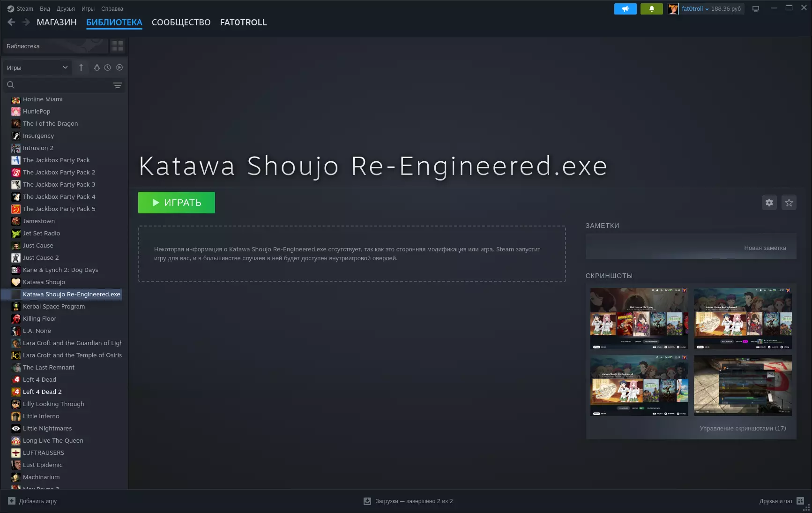Open the first screenshot thumbnail

pyautogui.click(x=639, y=319)
